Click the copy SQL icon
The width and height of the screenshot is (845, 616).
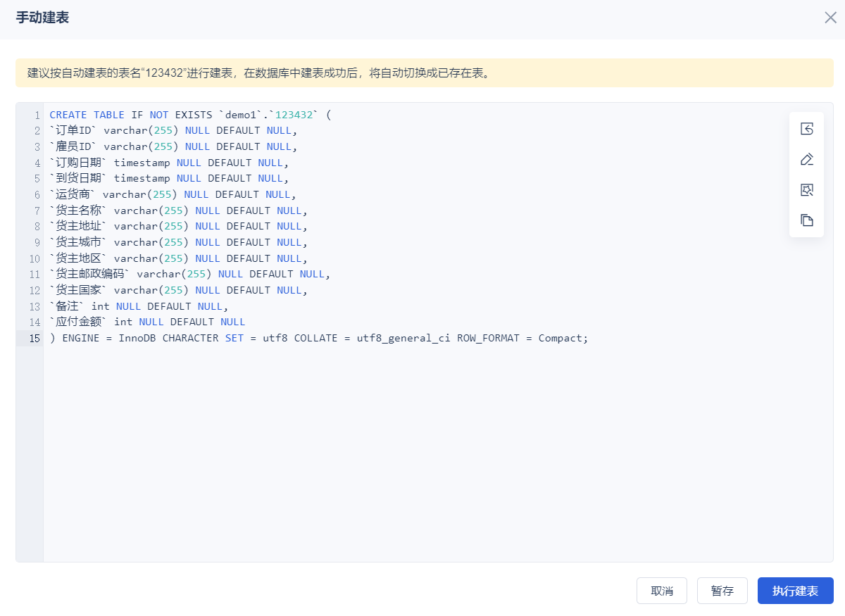(x=807, y=220)
